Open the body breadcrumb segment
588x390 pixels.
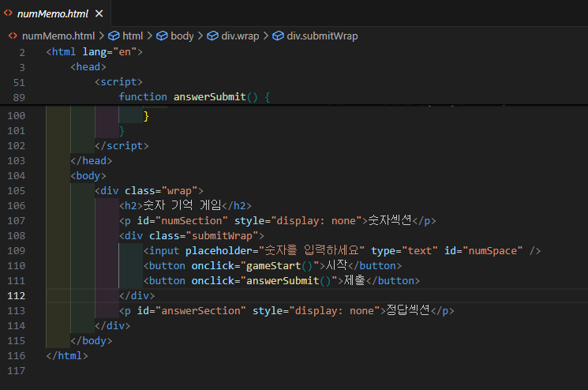click(182, 36)
